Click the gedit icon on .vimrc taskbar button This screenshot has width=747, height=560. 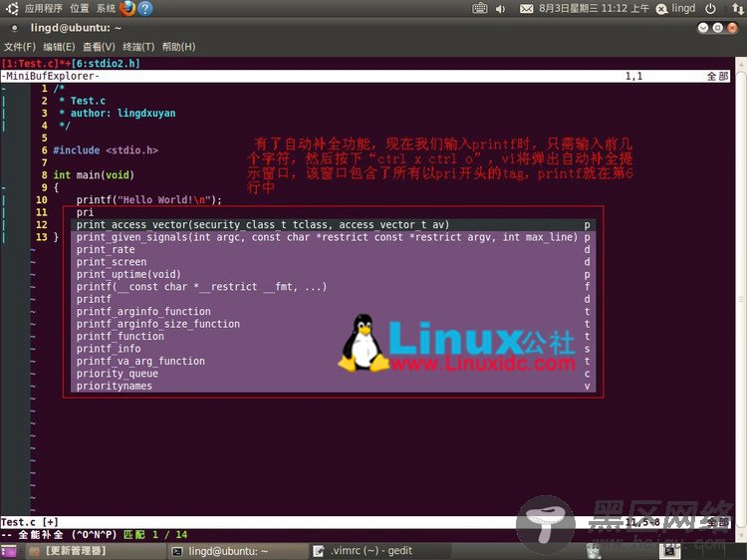coord(319,551)
